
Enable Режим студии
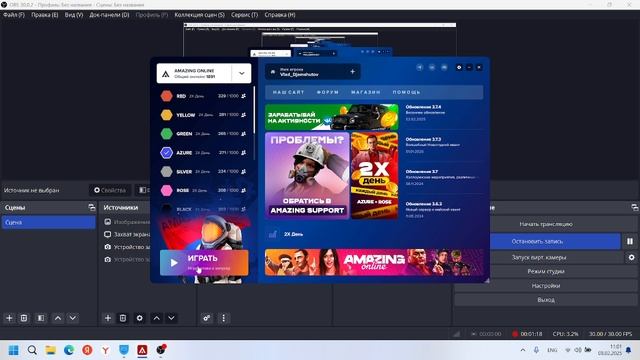[546, 271]
